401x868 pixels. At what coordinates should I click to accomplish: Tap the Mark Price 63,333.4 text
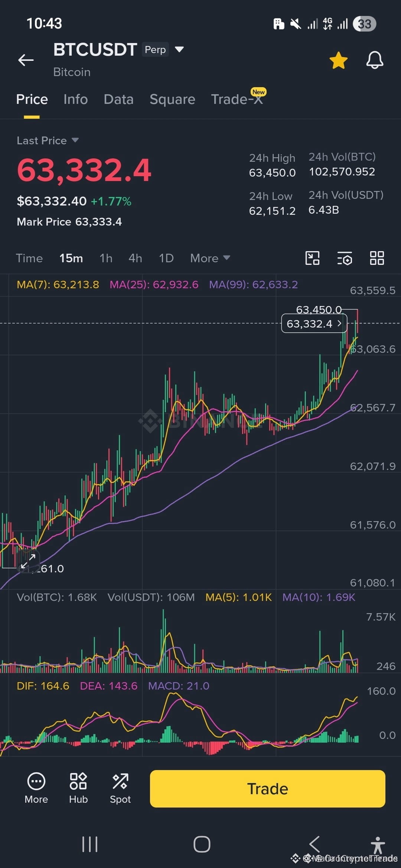69,222
